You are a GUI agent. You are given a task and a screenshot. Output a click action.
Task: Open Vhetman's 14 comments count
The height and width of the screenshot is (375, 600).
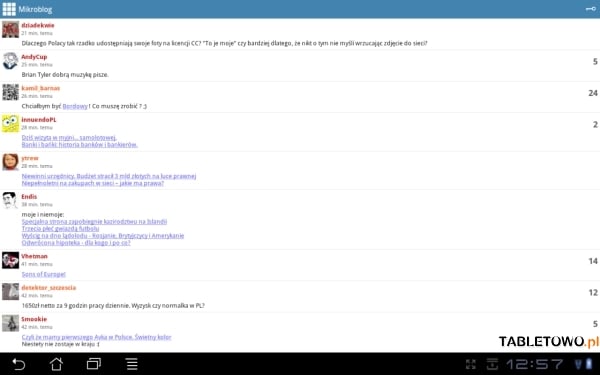click(x=593, y=261)
